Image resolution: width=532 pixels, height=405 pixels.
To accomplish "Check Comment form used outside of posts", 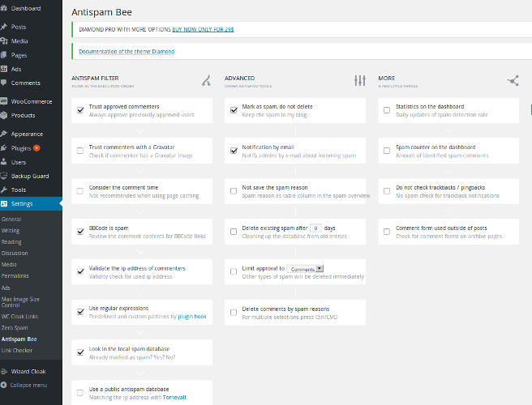I will (x=387, y=232).
